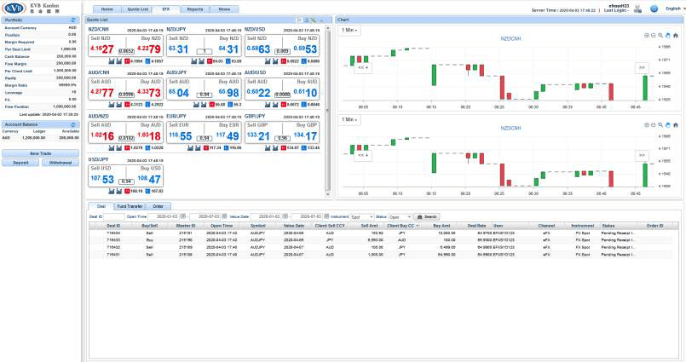The image size is (686, 362).
Task: Click the Quote List header settings icon
Action: coord(313,20)
